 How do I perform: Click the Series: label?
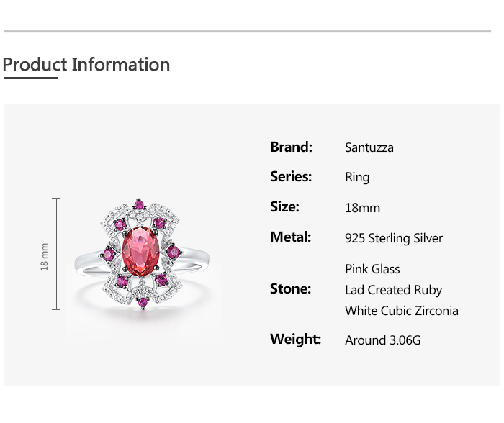click(291, 176)
